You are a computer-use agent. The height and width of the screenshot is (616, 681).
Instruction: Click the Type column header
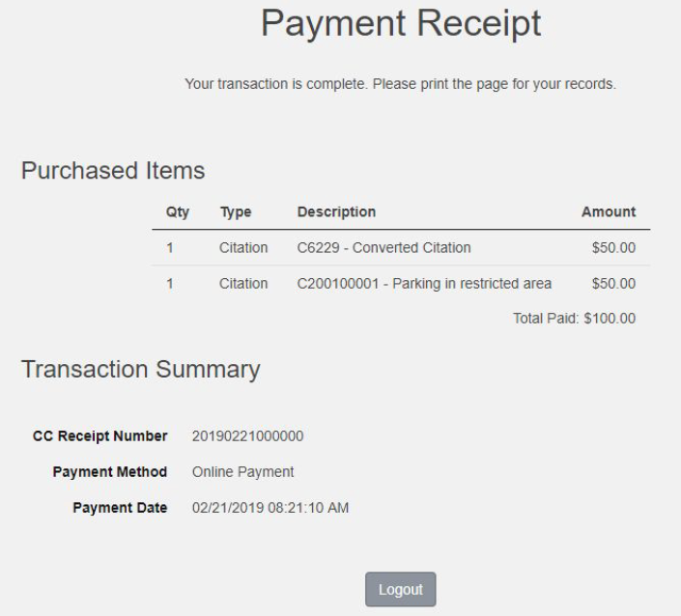tap(236, 211)
